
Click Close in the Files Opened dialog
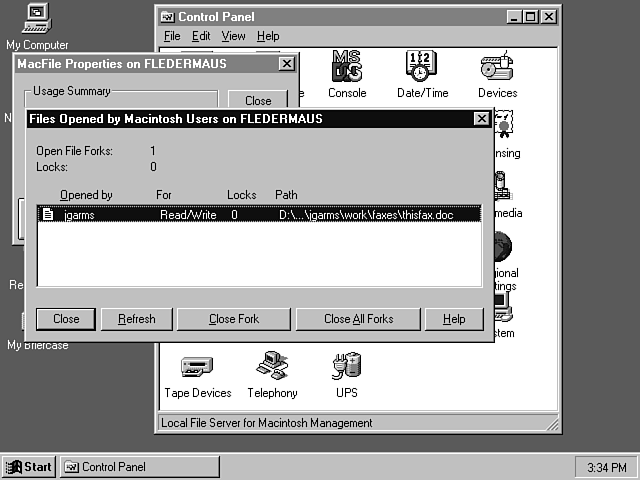66,319
